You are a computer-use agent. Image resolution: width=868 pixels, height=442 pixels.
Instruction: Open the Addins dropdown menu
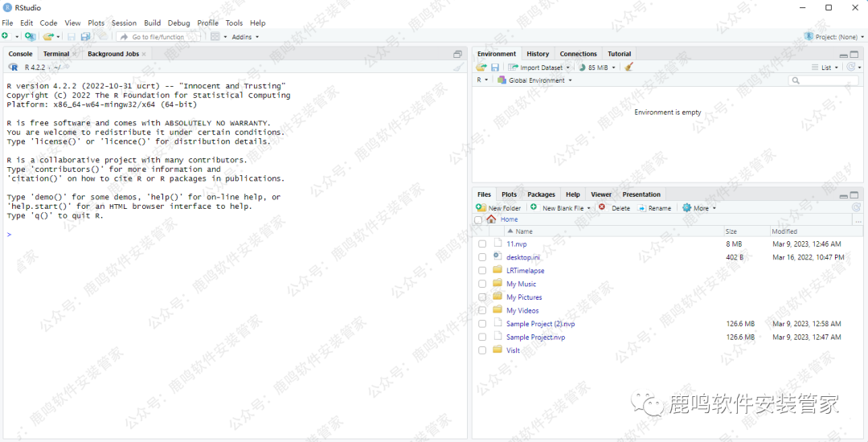tap(245, 37)
